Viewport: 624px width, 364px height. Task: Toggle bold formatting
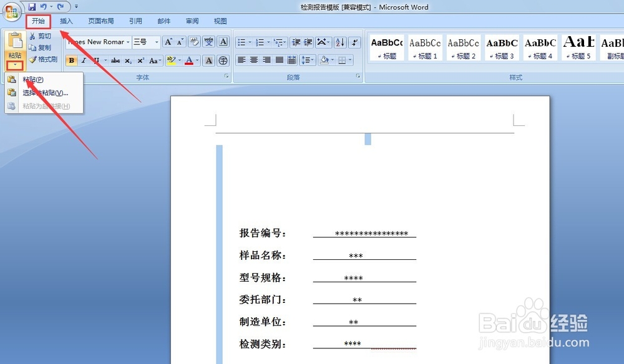pyautogui.click(x=71, y=60)
